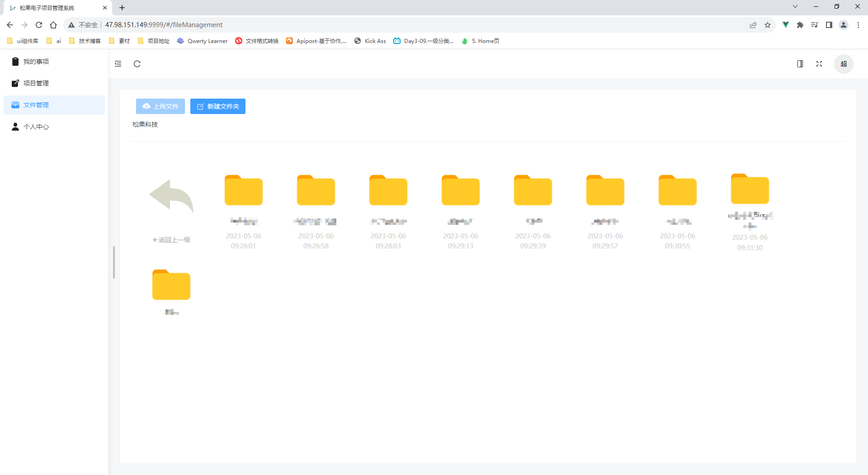Click 返回上一级 label
Screen dimensions: 868x475
click(x=171, y=240)
